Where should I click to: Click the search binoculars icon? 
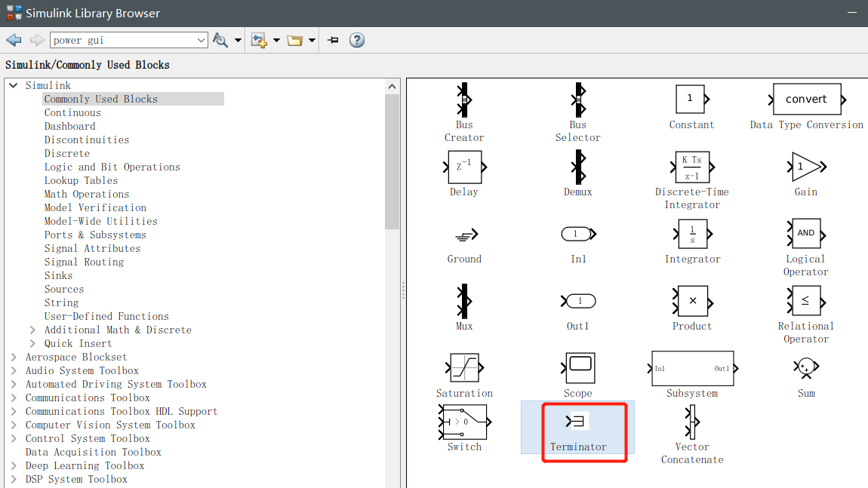point(220,40)
